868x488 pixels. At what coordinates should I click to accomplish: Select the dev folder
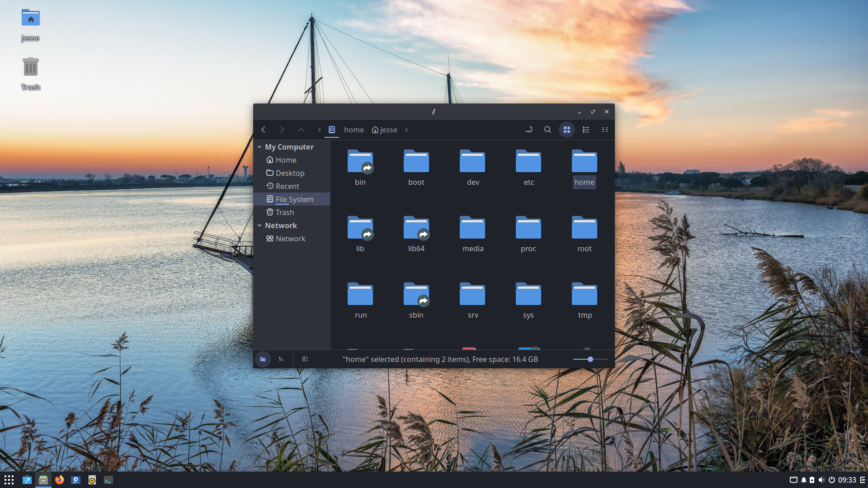pyautogui.click(x=472, y=168)
